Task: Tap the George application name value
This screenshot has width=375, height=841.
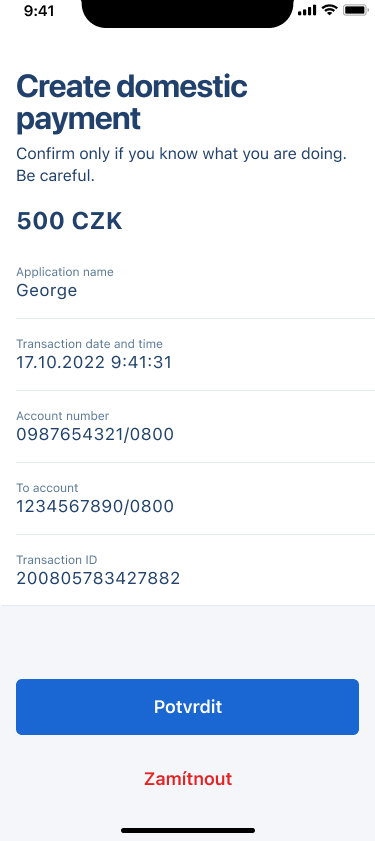Action: tap(47, 291)
